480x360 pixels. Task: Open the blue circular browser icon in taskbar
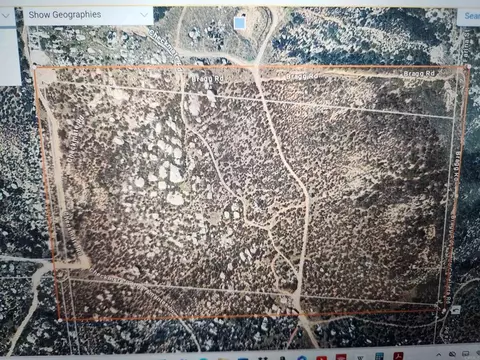click(x=303, y=358)
